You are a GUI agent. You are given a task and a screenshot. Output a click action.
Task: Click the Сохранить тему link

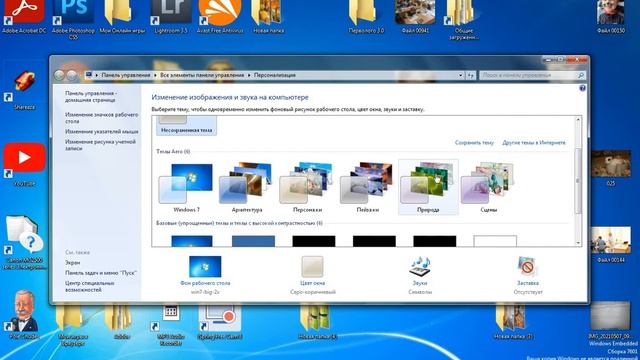(474, 142)
